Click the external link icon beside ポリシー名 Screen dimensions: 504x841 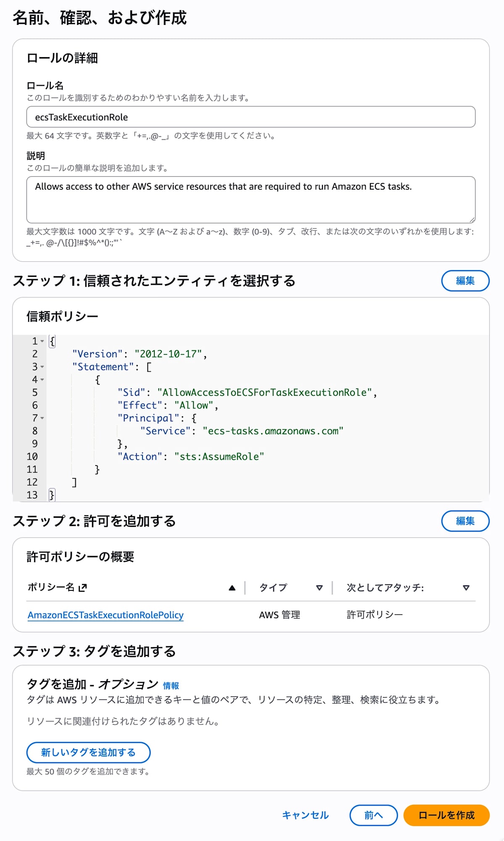[83, 587]
